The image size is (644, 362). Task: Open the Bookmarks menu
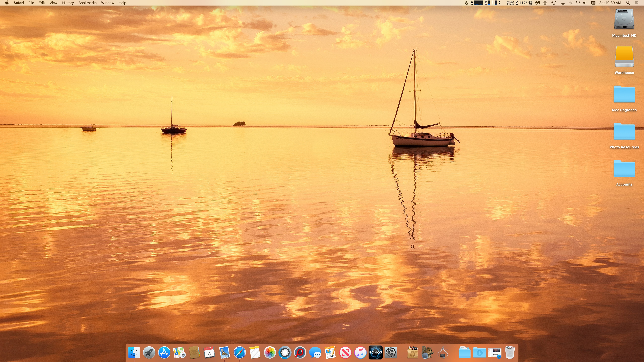pos(87,3)
